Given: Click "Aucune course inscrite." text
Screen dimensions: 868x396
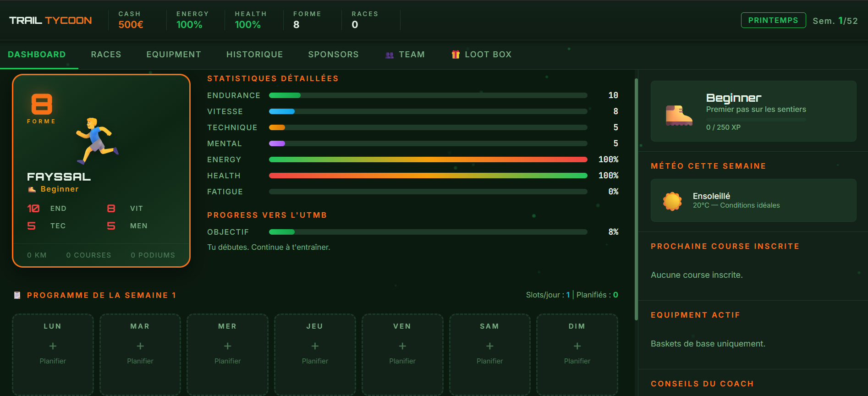Looking at the screenshot, I should [x=697, y=275].
